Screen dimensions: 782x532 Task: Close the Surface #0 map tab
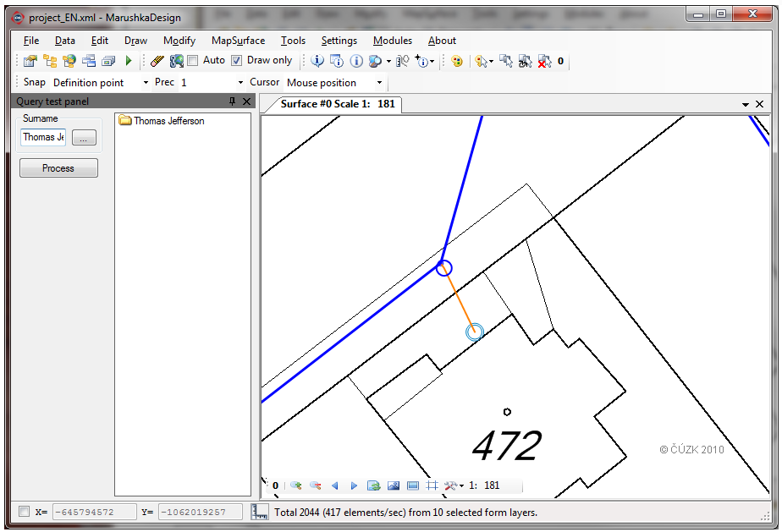759,104
